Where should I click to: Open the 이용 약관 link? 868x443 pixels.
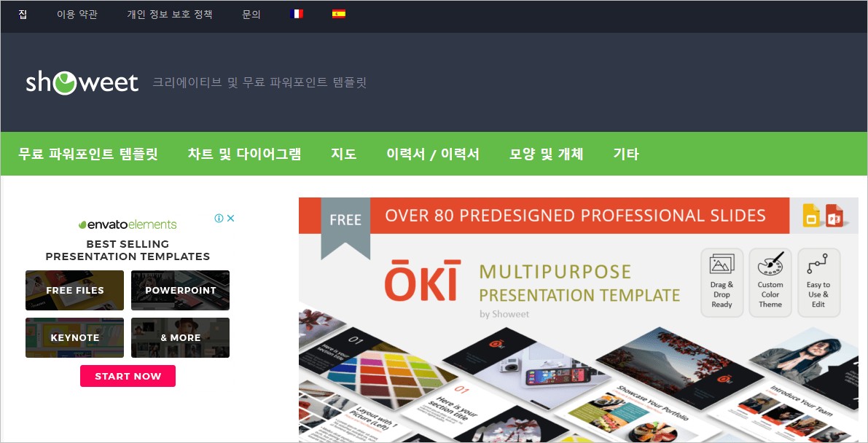77,15
